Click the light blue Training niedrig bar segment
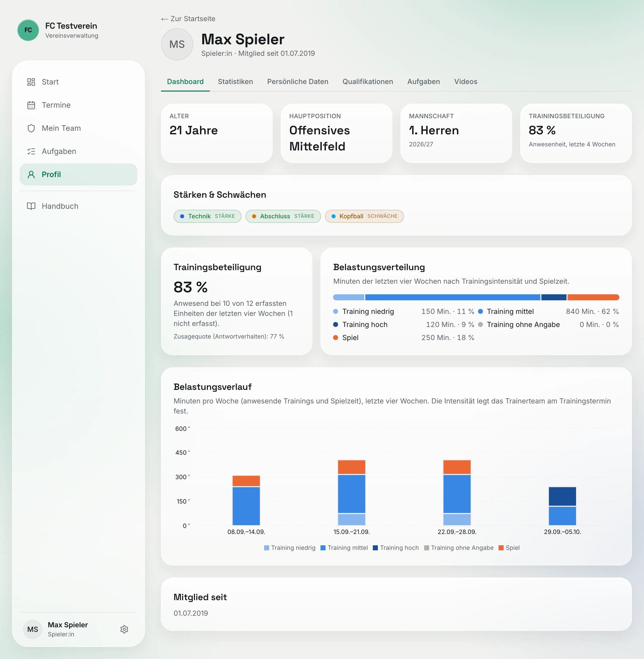Viewport: 644px width, 659px height. click(x=349, y=297)
